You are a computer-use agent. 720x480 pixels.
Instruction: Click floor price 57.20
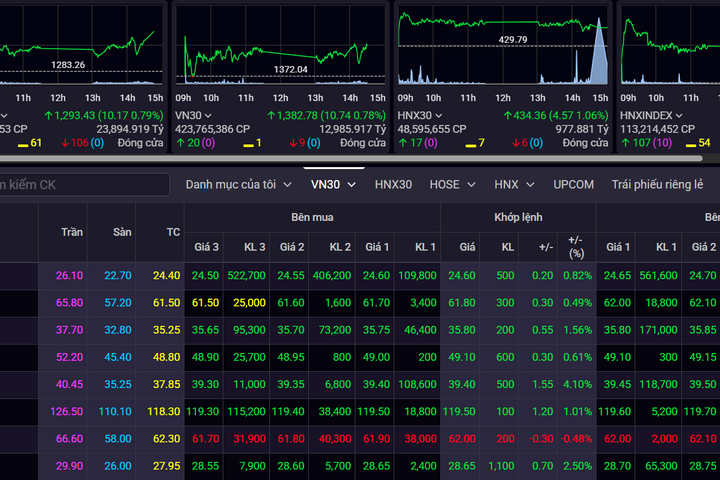click(x=118, y=303)
